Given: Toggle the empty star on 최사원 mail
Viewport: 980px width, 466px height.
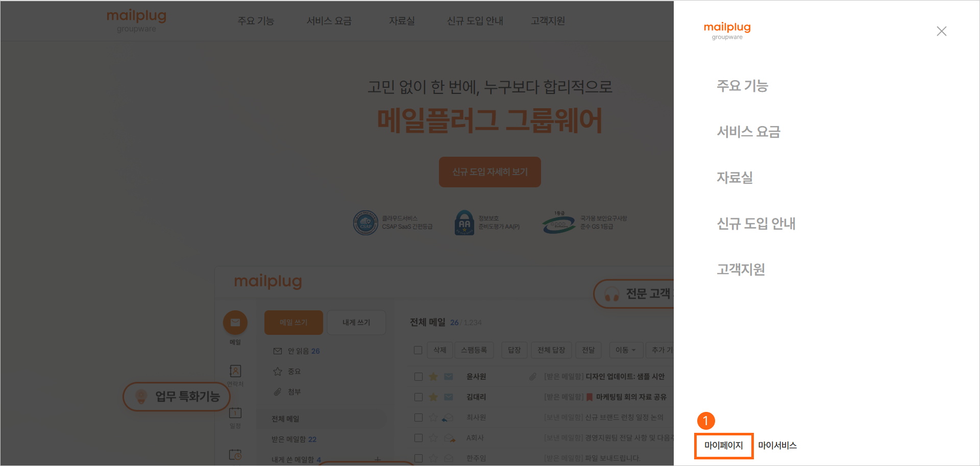Looking at the screenshot, I should pyautogui.click(x=433, y=418).
